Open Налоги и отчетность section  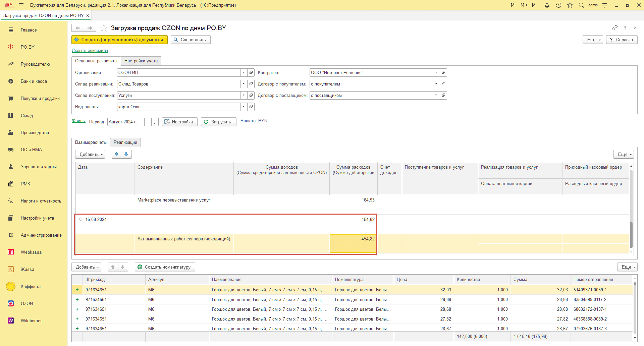point(41,201)
